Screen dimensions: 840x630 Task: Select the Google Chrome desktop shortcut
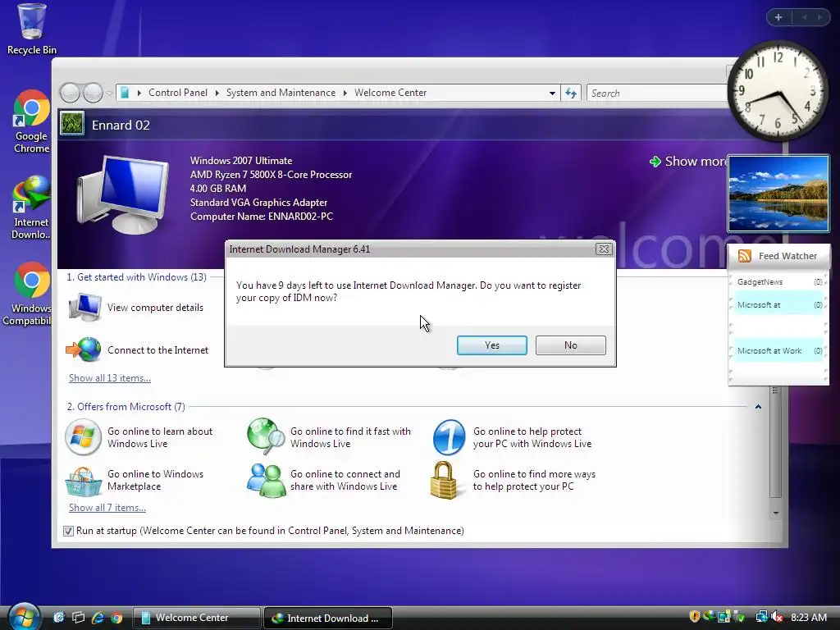point(31,121)
